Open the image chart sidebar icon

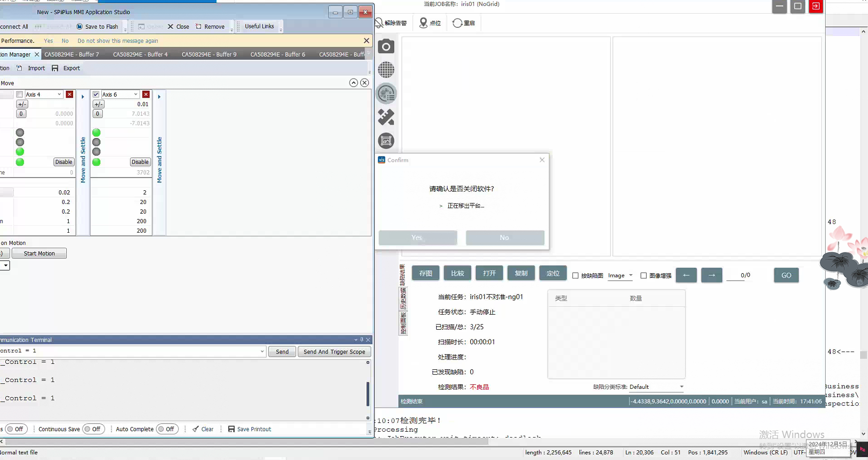pos(386,141)
